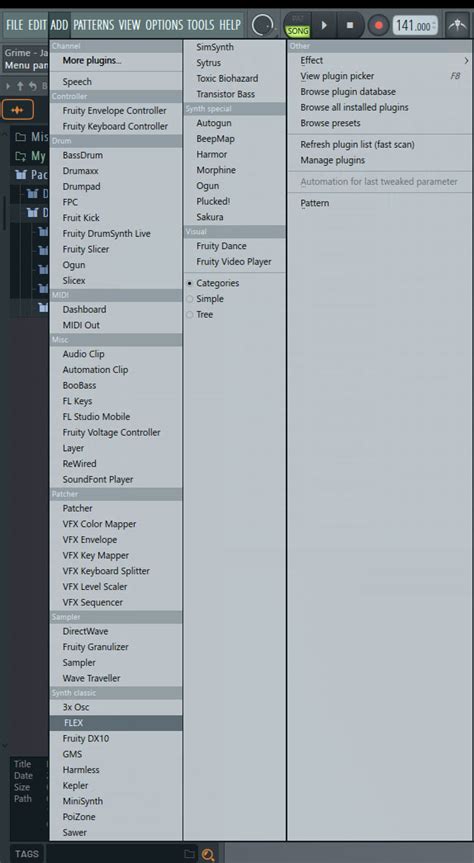
Task: Click the TAGS label in browser
Action: [27, 854]
